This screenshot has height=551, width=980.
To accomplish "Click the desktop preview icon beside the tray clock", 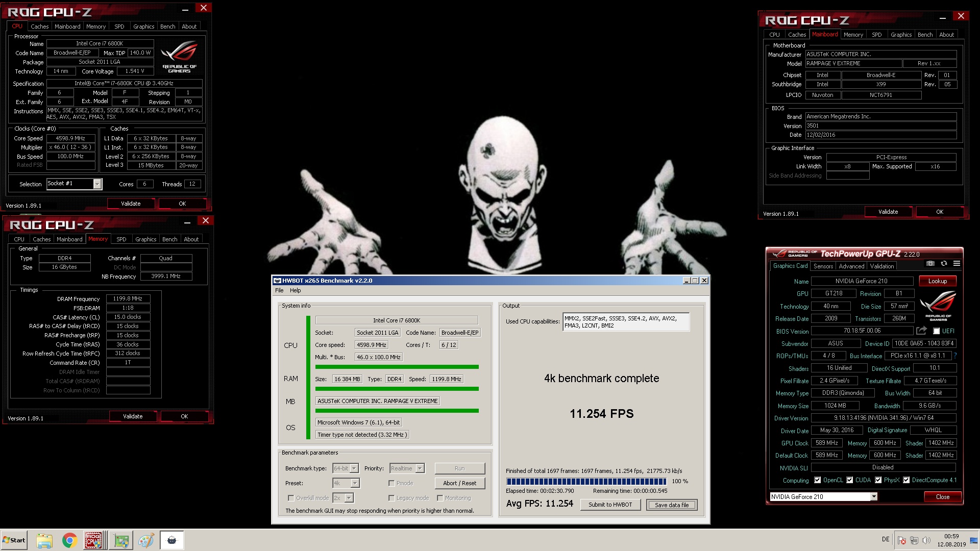I will coord(974,540).
